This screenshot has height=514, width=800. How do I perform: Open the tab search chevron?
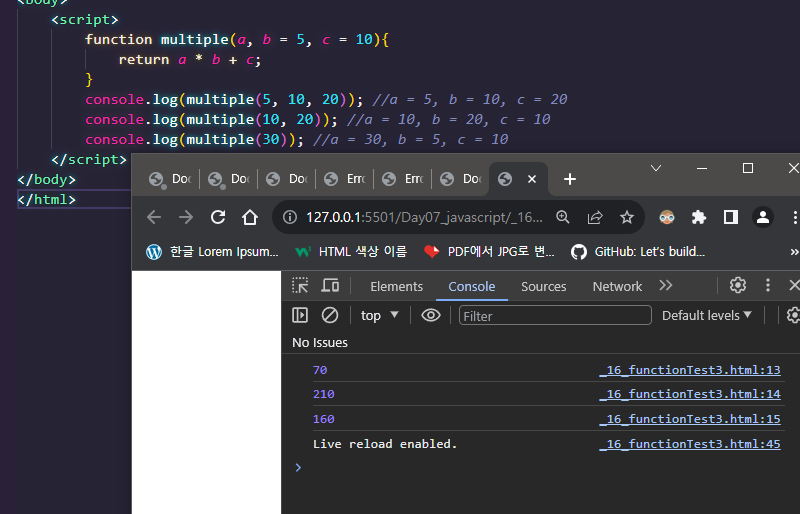tap(656, 168)
